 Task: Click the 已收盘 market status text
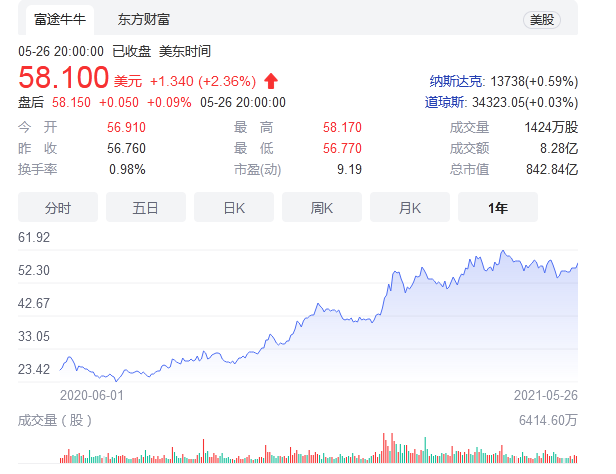[x=132, y=51]
